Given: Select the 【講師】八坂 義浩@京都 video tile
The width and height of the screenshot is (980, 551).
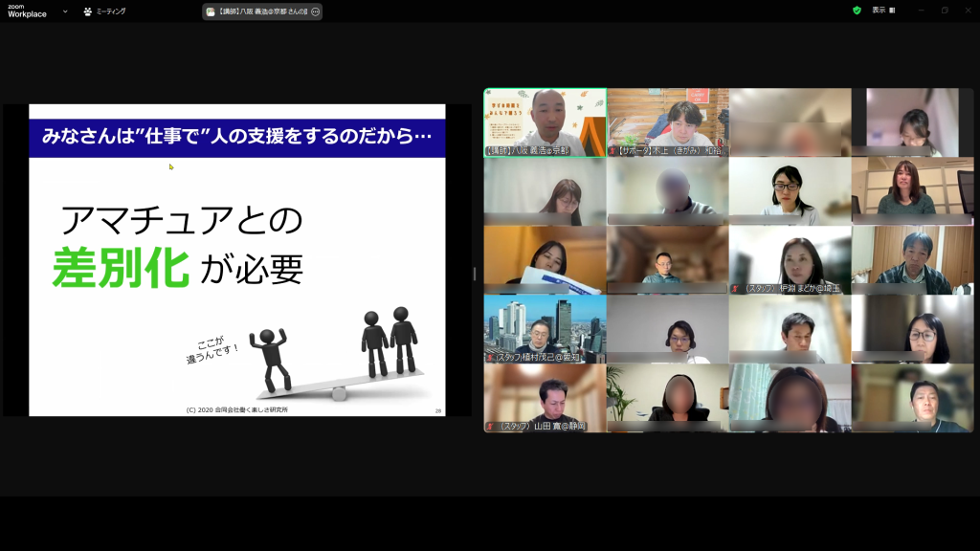Looking at the screenshot, I should point(545,122).
